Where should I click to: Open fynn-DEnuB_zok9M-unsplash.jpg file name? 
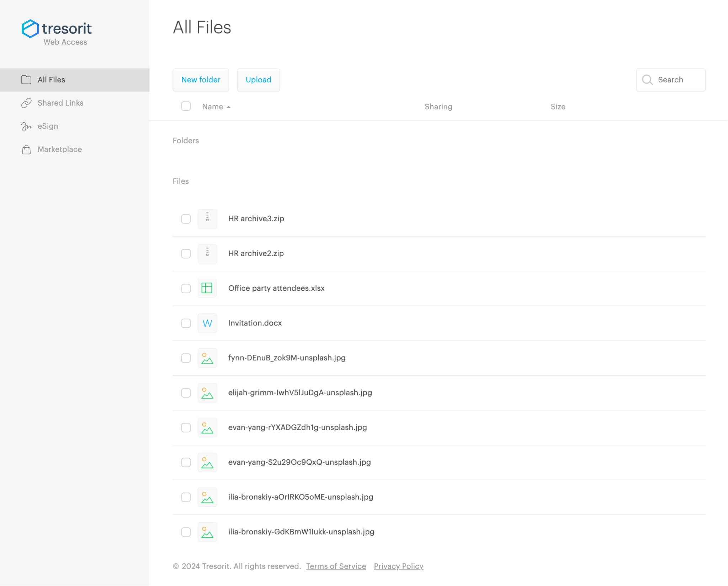(x=287, y=358)
